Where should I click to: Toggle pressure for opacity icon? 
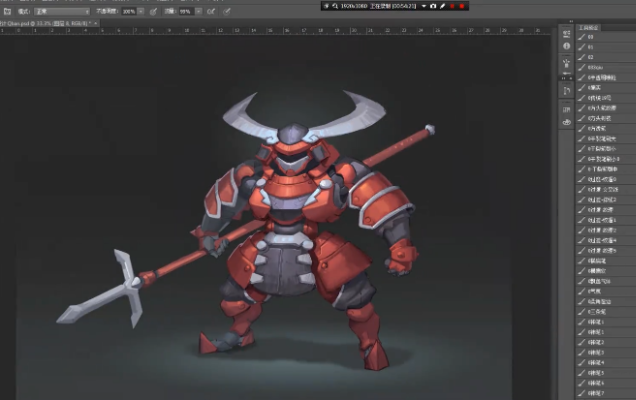153,11
